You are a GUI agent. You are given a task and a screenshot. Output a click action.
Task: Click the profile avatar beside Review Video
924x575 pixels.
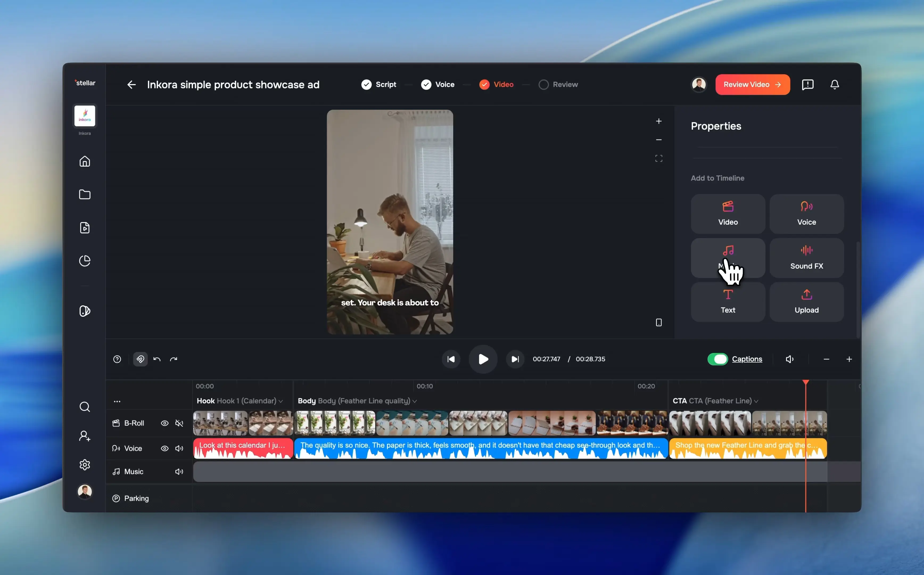pos(699,84)
